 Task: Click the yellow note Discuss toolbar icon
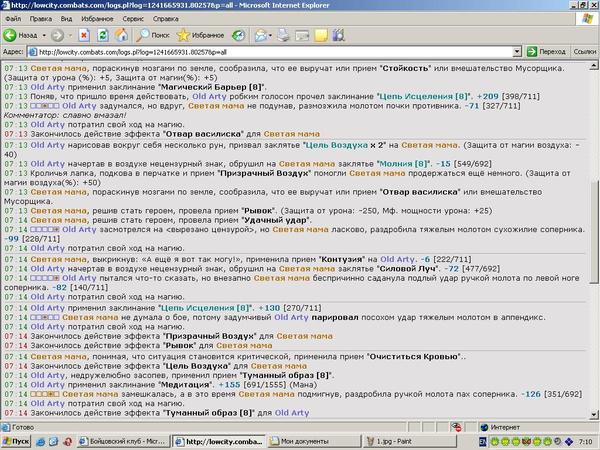coord(321,35)
